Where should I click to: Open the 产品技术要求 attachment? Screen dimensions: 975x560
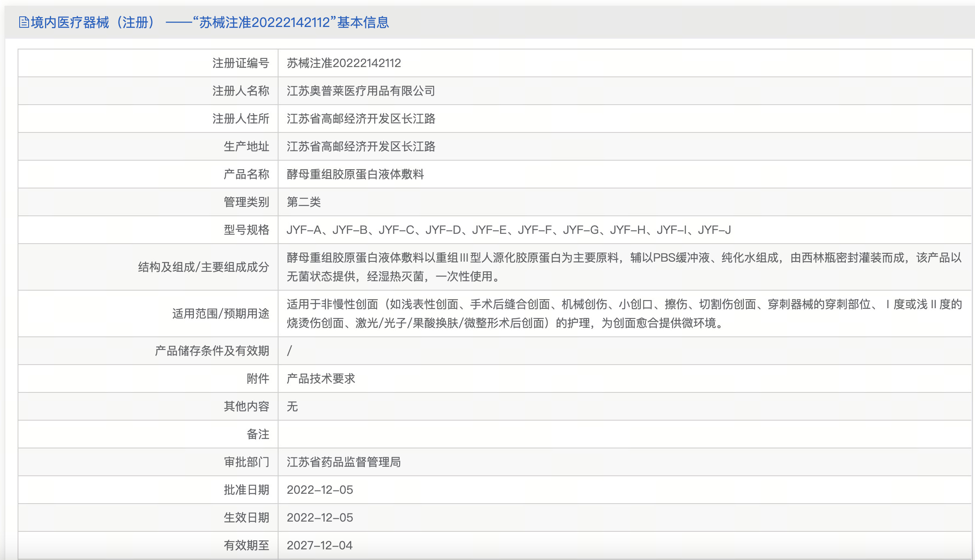321,379
